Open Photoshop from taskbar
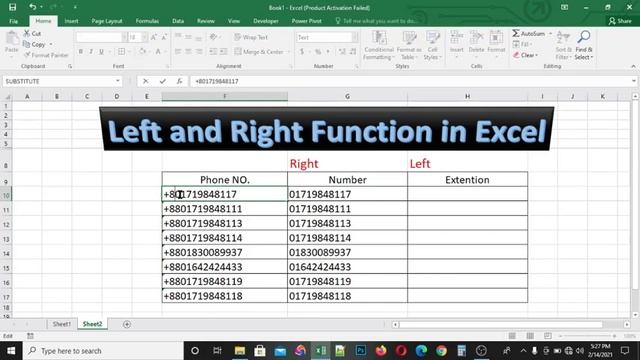640x360 pixels. [361, 351]
